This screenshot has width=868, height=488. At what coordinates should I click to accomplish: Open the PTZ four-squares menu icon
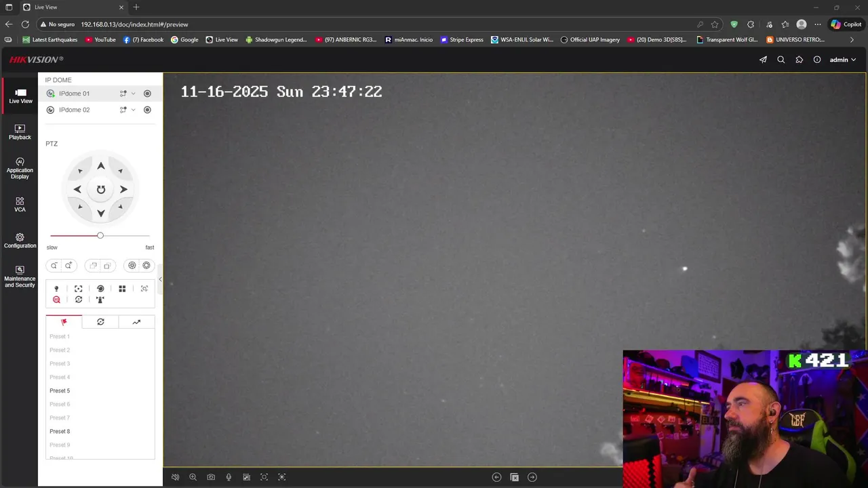coord(122,289)
